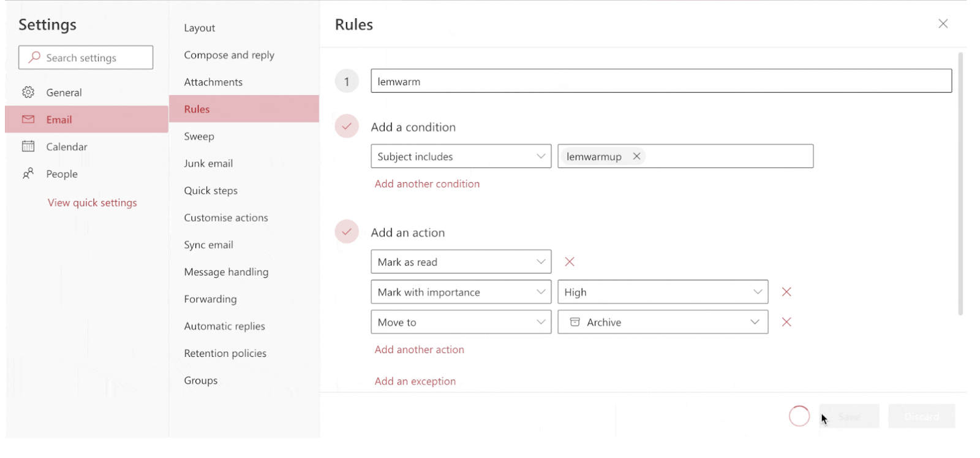This screenshot has width=980, height=458.
Task: Go to Junk email settings
Action: (x=208, y=163)
